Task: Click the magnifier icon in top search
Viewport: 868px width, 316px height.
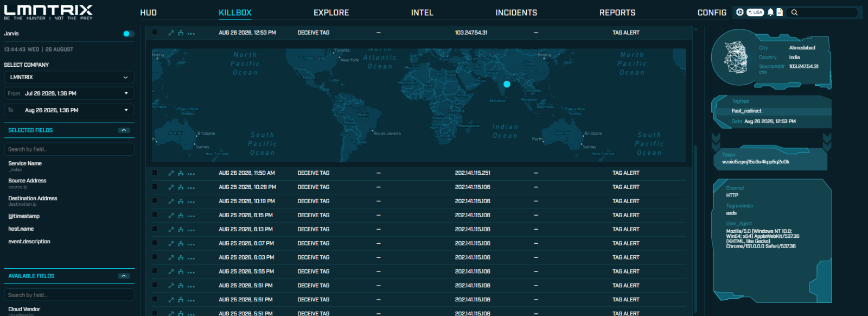Action: [x=794, y=12]
